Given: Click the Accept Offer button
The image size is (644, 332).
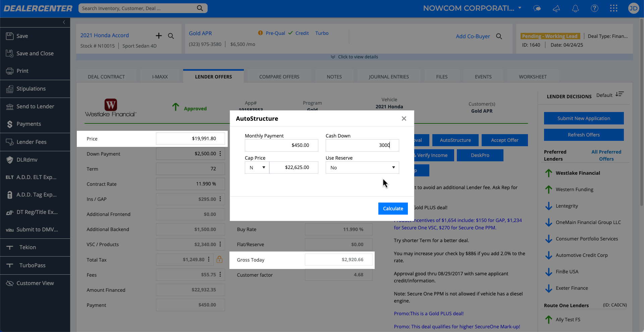Looking at the screenshot, I should pyautogui.click(x=504, y=140).
